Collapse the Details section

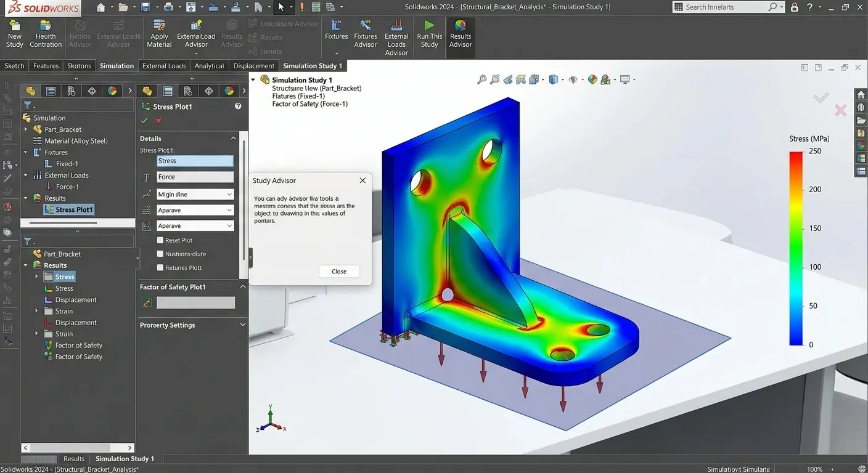tap(233, 139)
